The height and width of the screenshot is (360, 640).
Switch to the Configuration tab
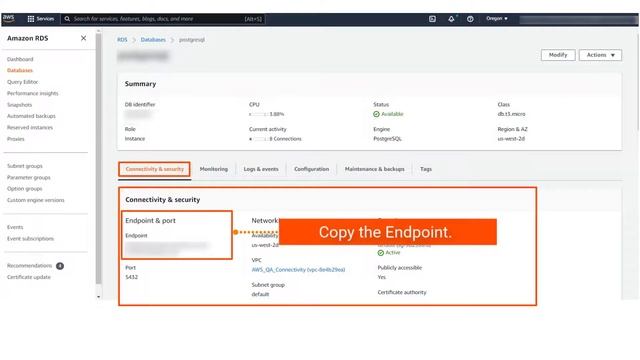pos(311,169)
